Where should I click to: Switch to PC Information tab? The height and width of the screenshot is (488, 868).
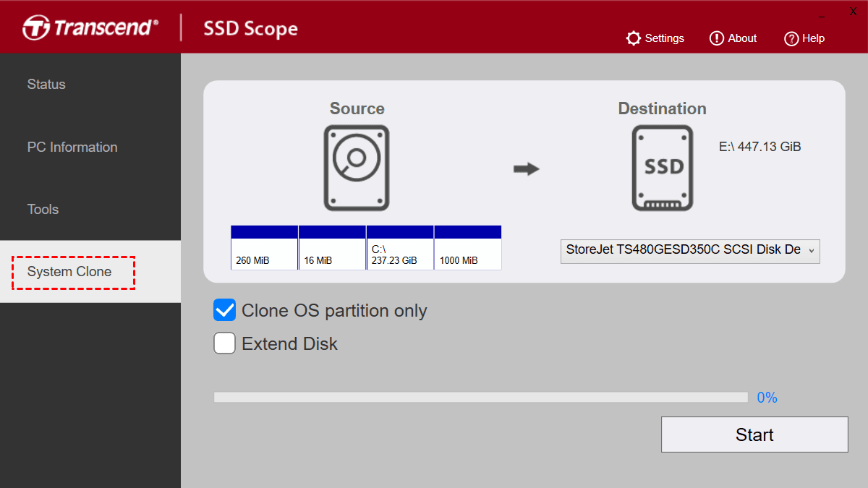(x=72, y=147)
